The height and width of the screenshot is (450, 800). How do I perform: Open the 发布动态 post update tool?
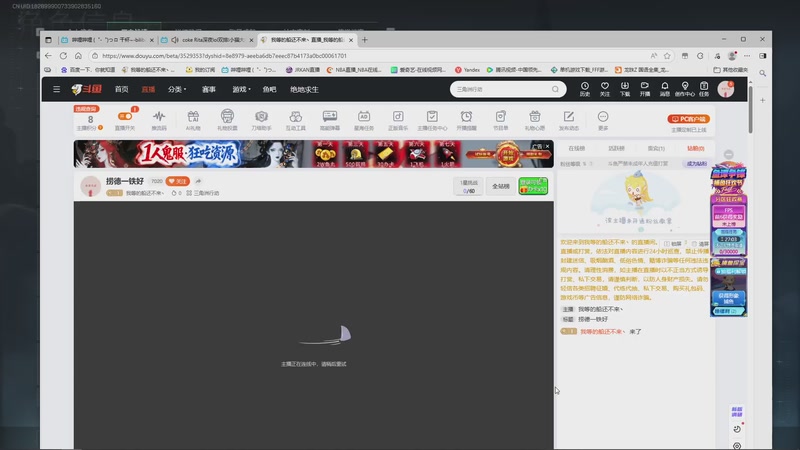569,120
